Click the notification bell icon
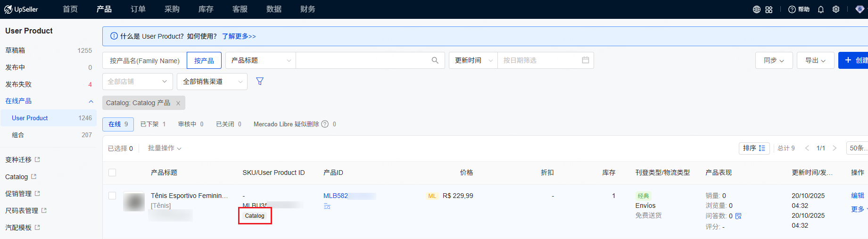Viewport: 868px width, 239px height. [x=821, y=9]
